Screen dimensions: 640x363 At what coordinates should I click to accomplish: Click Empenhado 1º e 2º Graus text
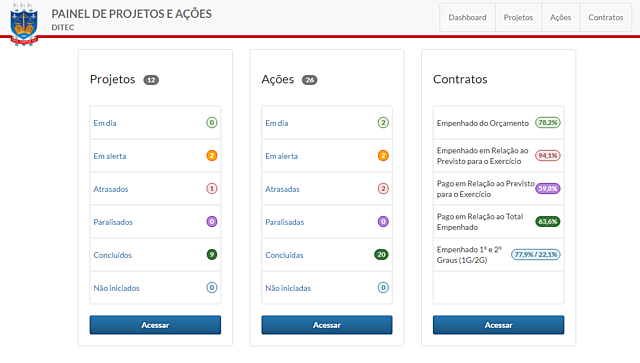tap(469, 255)
